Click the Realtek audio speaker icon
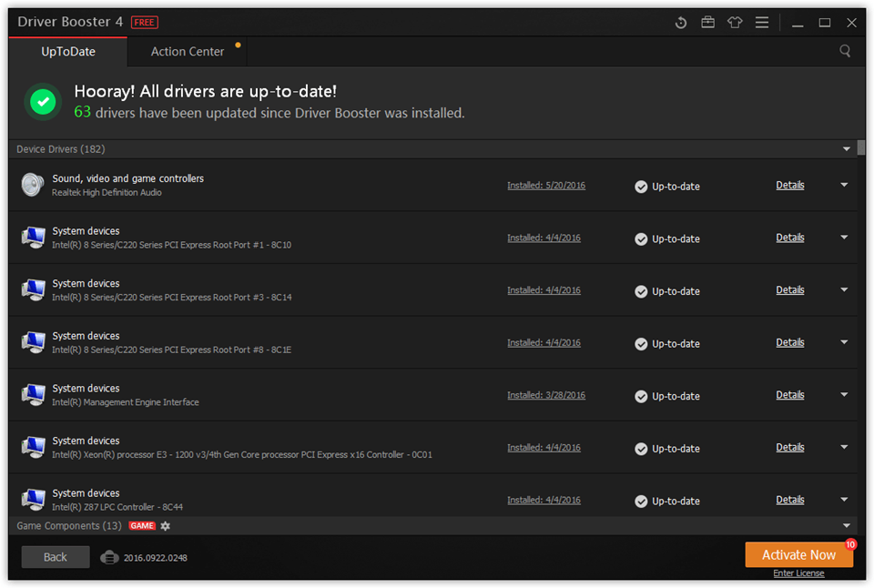874x588 pixels. [x=33, y=185]
